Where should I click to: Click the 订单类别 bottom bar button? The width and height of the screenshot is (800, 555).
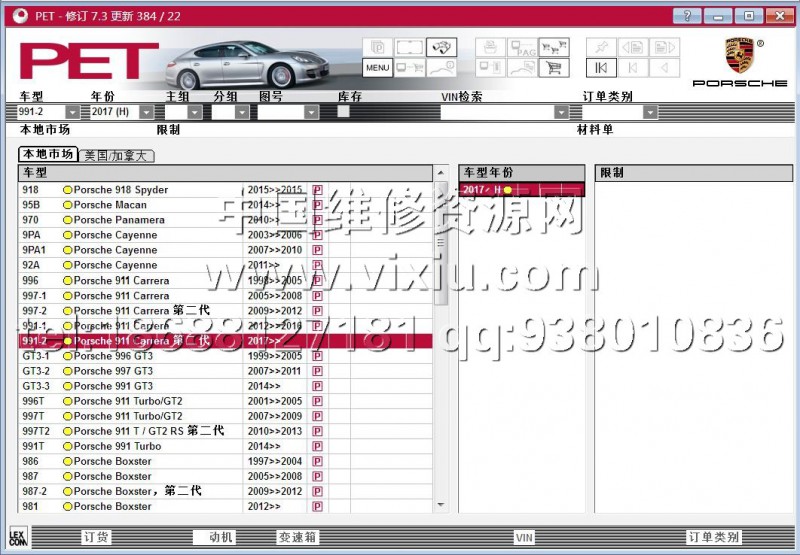coord(713,537)
